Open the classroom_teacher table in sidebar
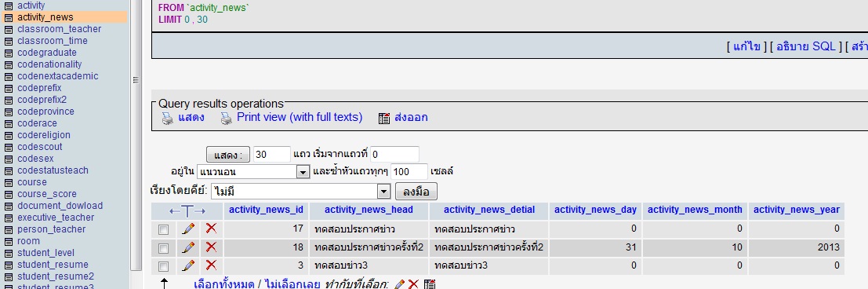 point(60,29)
